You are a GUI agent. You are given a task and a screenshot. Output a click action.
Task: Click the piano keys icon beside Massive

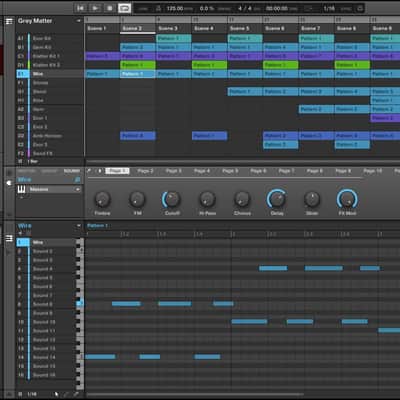coord(21,189)
